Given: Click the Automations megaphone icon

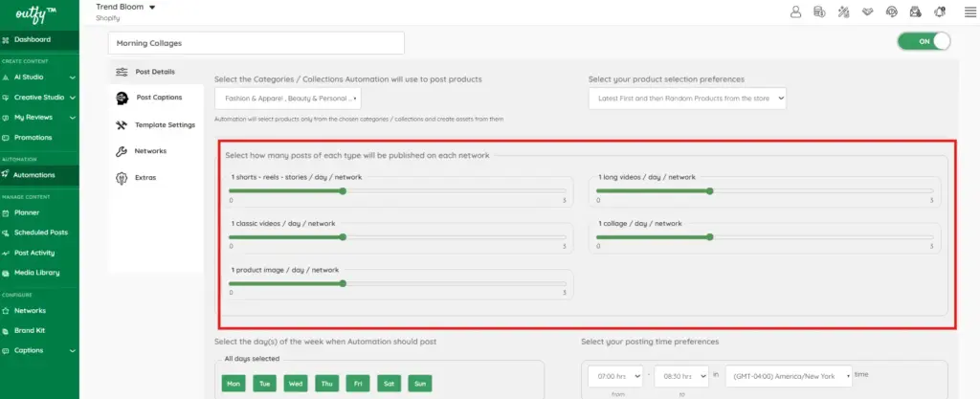Looking at the screenshot, I should (x=6, y=174).
